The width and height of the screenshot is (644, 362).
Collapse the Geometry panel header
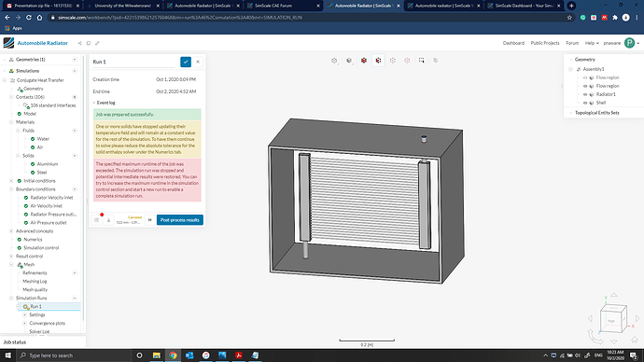point(571,60)
